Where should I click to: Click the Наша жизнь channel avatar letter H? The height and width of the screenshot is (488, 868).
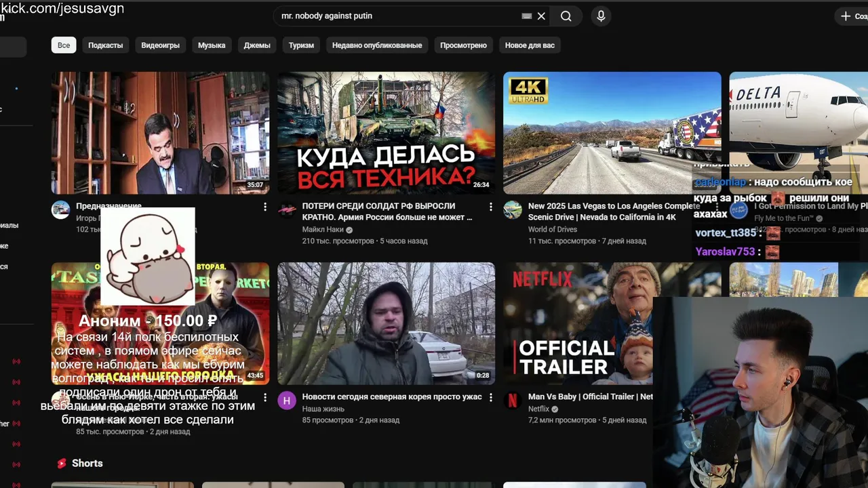(x=287, y=401)
